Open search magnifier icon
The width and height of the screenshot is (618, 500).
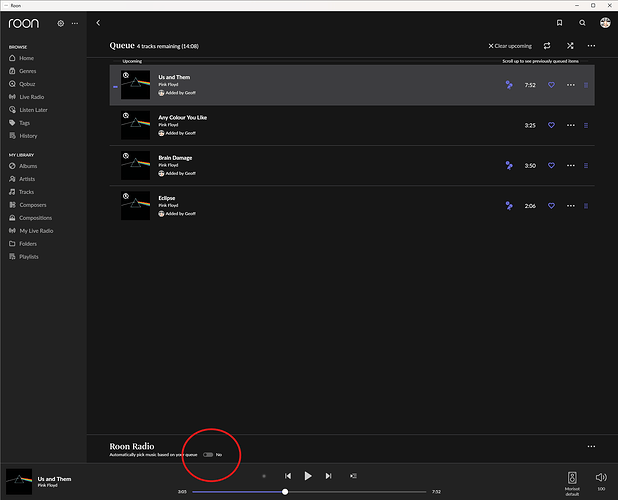(x=582, y=23)
